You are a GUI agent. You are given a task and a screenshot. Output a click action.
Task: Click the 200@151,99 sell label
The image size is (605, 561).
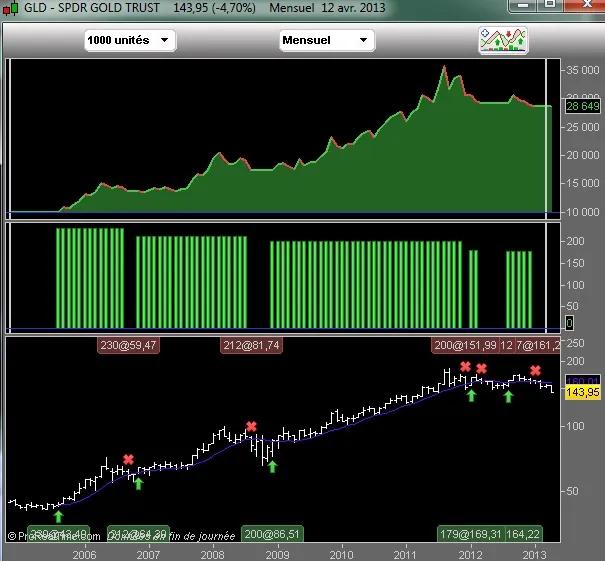pos(465,345)
